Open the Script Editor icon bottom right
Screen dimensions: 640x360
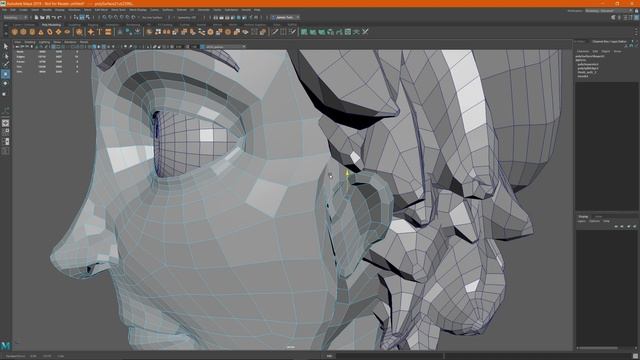(x=636, y=356)
